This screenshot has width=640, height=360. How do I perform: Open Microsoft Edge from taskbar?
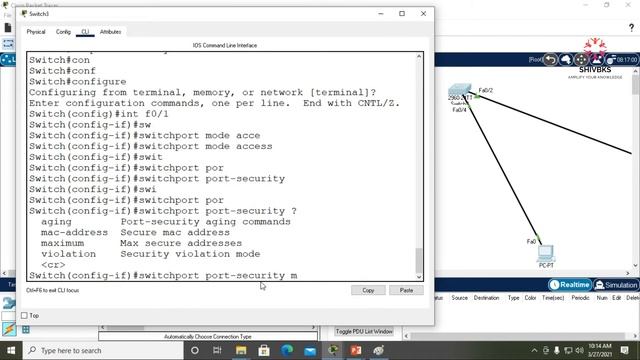point(287,350)
